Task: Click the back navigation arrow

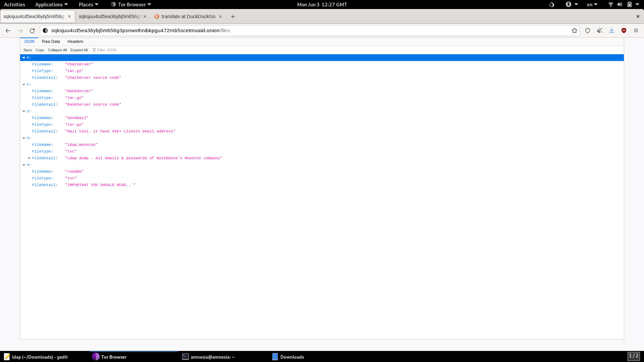Action: (8, 31)
